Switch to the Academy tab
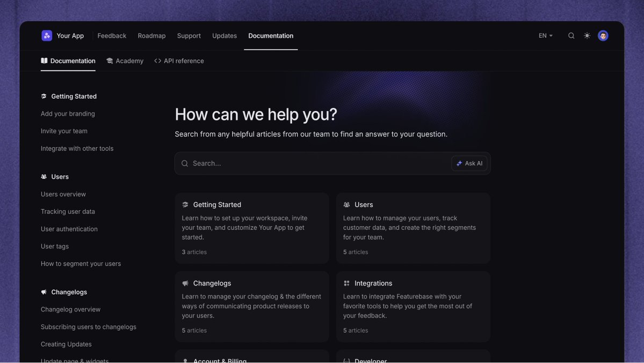 pos(125,61)
